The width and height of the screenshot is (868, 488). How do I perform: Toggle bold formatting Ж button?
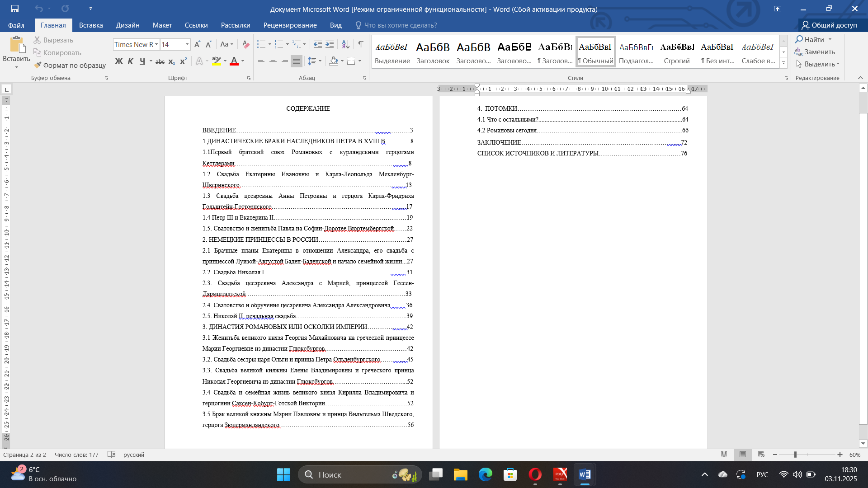tap(119, 61)
